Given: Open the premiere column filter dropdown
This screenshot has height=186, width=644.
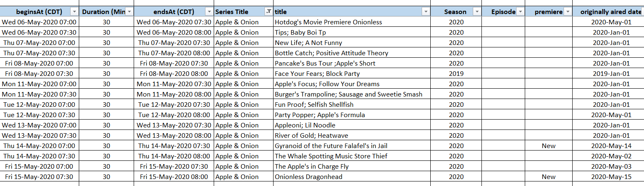Looking at the screenshot, I should tap(568, 12).
